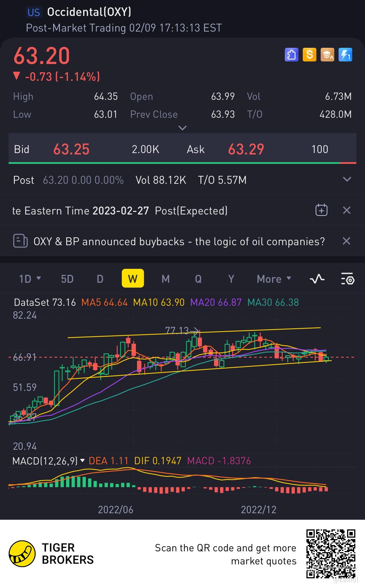The height and width of the screenshot is (588, 365).
Task: Add the earnings date to calendar
Action: pos(322,211)
